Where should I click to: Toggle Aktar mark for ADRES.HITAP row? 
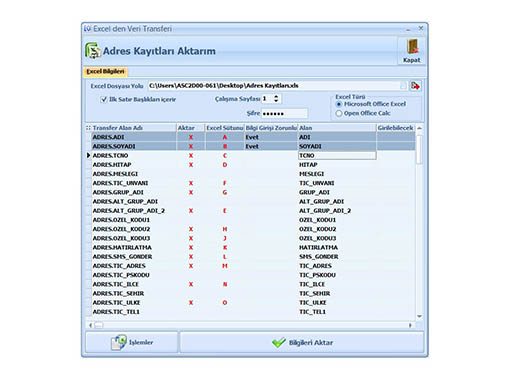coord(191,165)
